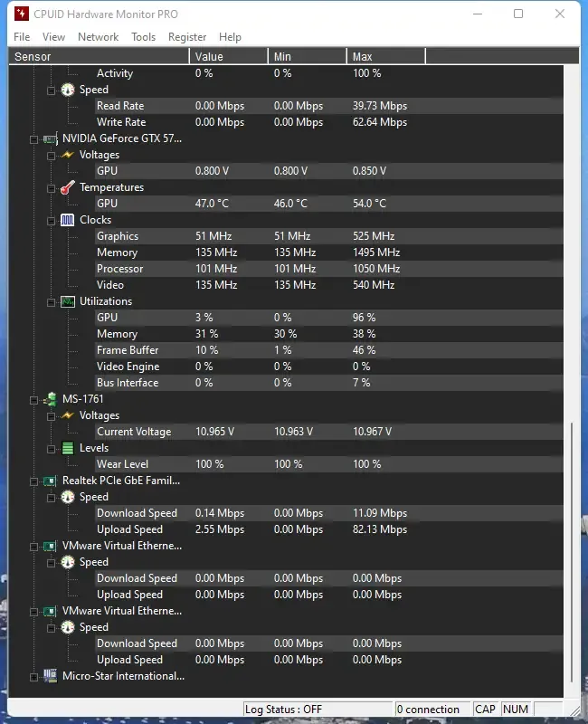This screenshot has height=724, width=588.
Task: Open the Network menu
Action: click(x=98, y=37)
